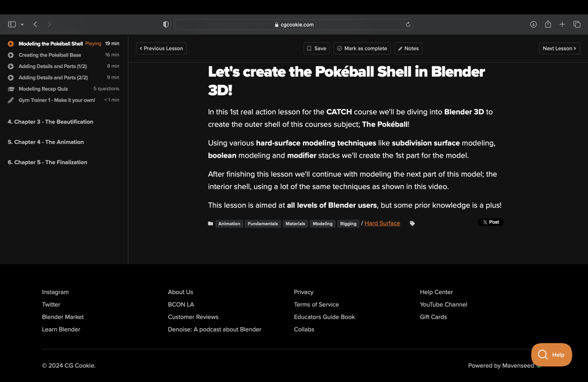Open the Terms of Service link
588x382 pixels.
pos(317,304)
